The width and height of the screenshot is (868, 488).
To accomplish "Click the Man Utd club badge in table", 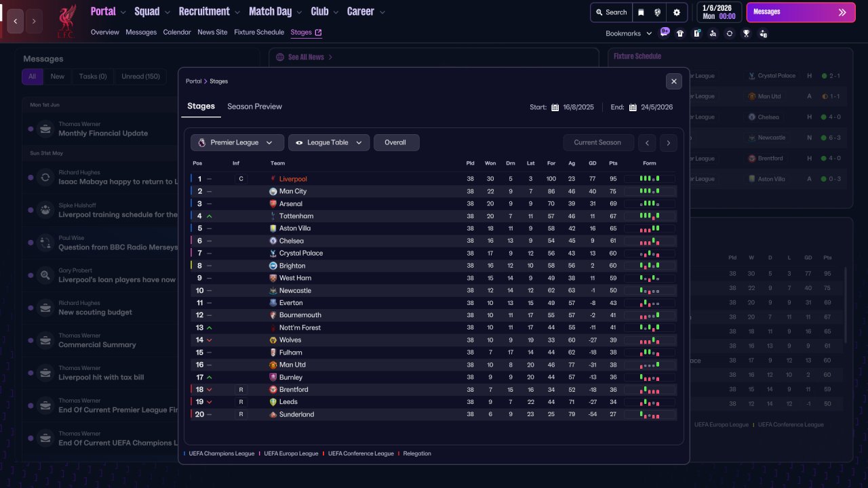I will point(273,365).
